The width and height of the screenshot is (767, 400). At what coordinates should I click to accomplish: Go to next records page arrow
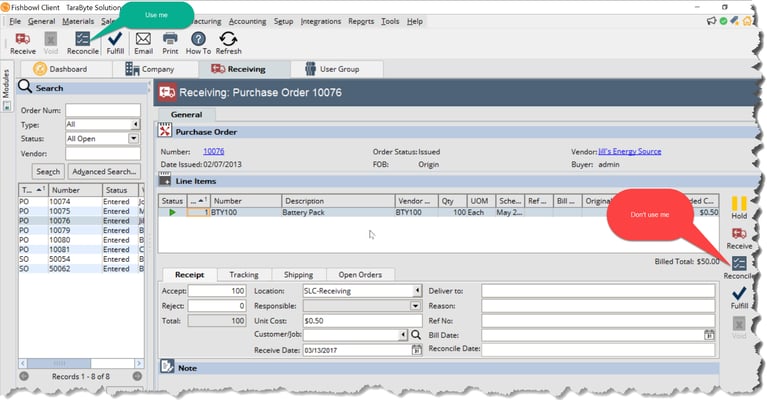(137, 376)
